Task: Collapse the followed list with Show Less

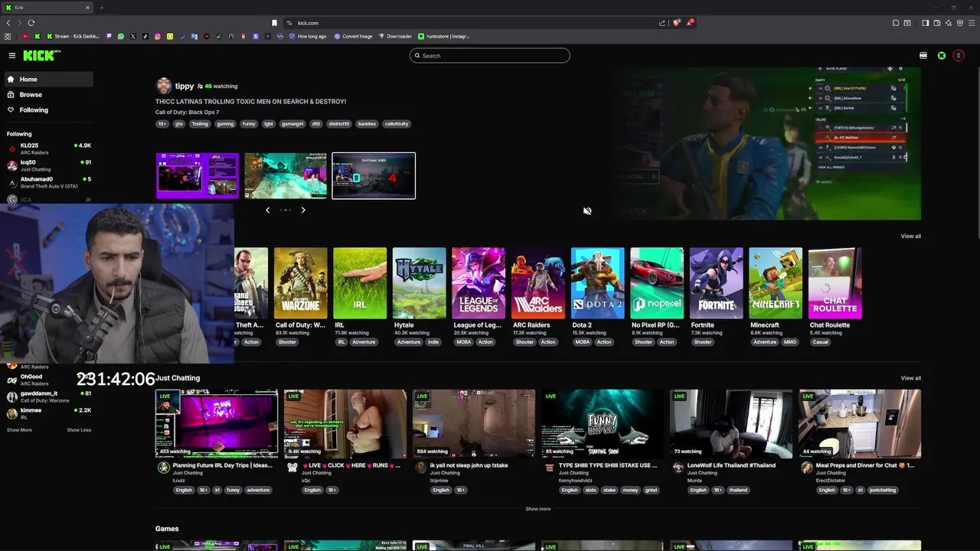Action: click(79, 430)
